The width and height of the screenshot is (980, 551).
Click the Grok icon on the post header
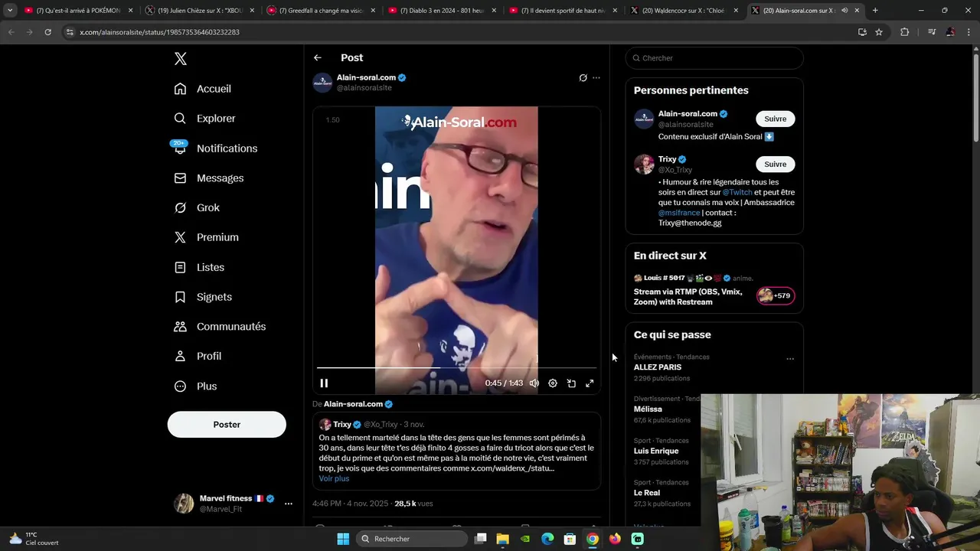(583, 78)
